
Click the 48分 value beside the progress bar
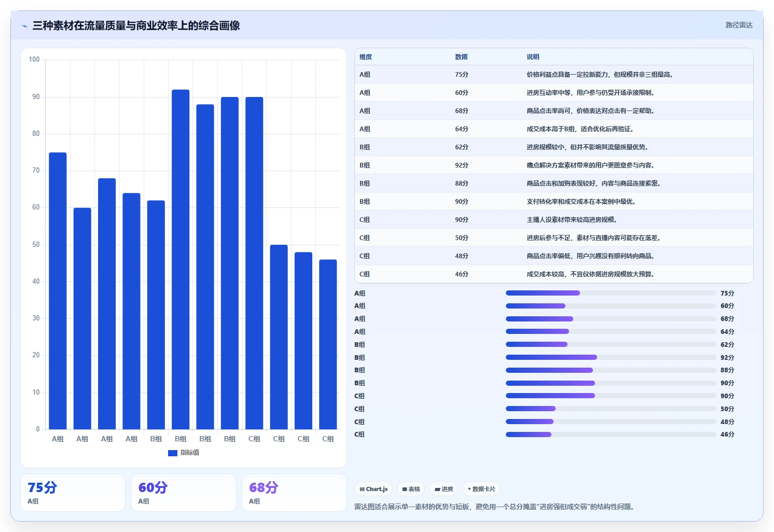point(727,422)
